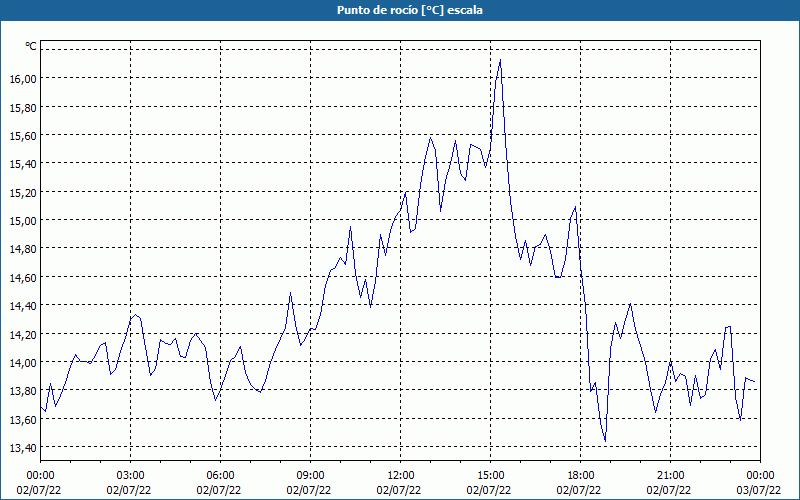
Task: Click the °C unit label on the axis
Action: (31, 46)
